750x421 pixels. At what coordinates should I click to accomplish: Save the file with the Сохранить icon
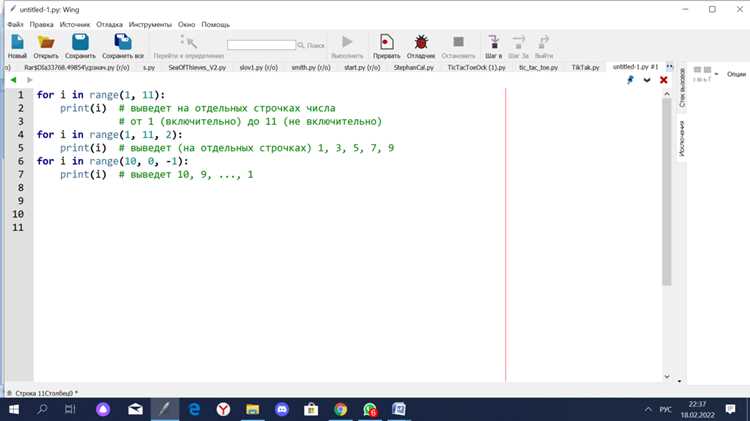(x=80, y=43)
